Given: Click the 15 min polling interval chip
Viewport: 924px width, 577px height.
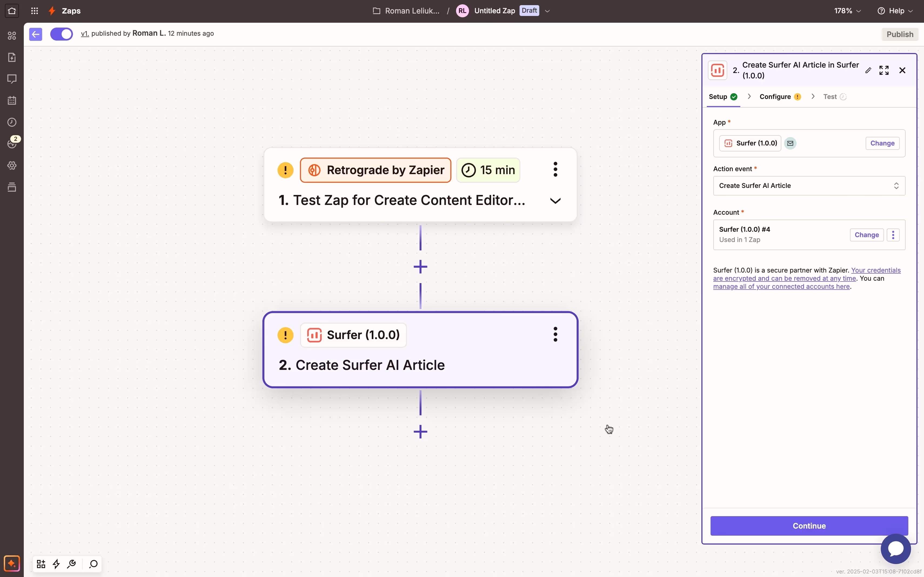Looking at the screenshot, I should tap(488, 170).
